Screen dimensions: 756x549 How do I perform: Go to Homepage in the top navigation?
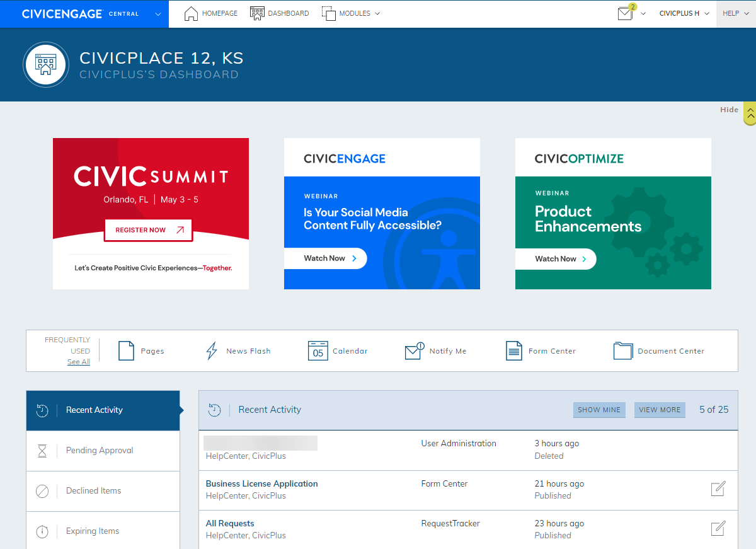pyautogui.click(x=211, y=13)
